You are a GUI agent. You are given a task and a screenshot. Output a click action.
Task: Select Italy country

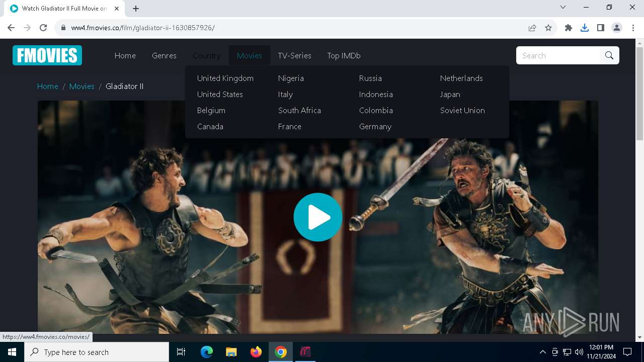point(285,94)
